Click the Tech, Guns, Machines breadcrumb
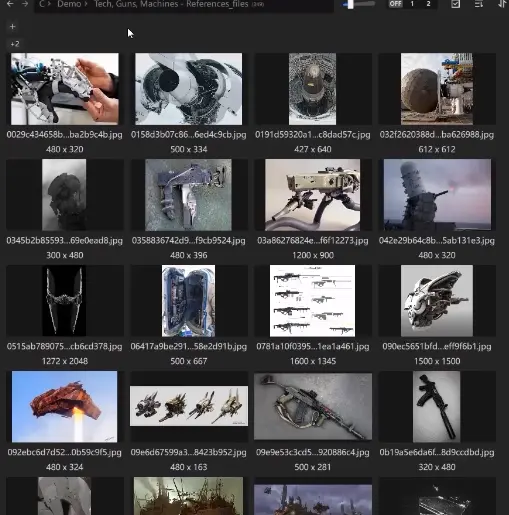Viewport: 509px width, 515px height. pyautogui.click(x=171, y=4)
